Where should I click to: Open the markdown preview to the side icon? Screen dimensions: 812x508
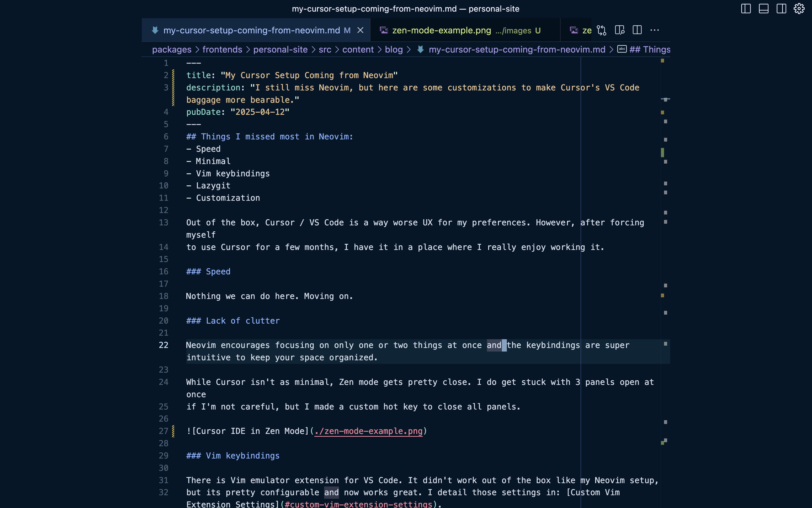point(620,30)
